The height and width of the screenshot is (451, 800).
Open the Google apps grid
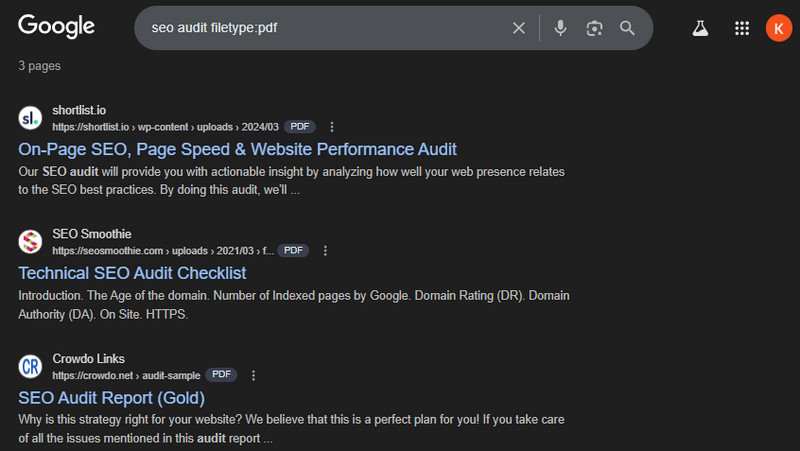point(742,28)
